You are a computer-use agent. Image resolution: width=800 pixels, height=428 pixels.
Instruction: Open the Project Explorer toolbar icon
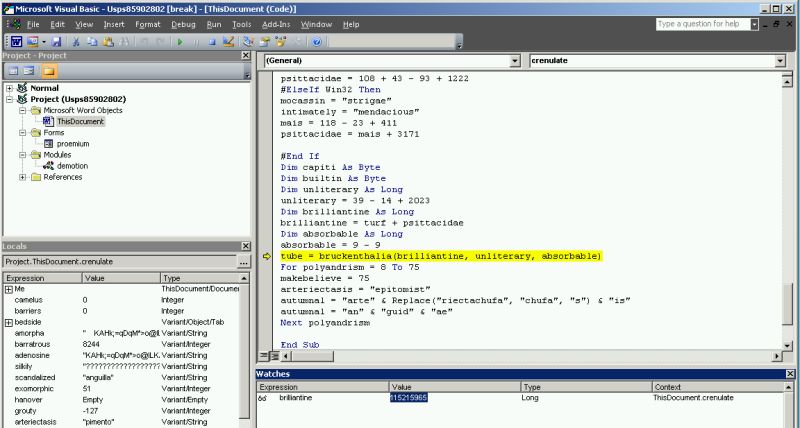(248, 42)
